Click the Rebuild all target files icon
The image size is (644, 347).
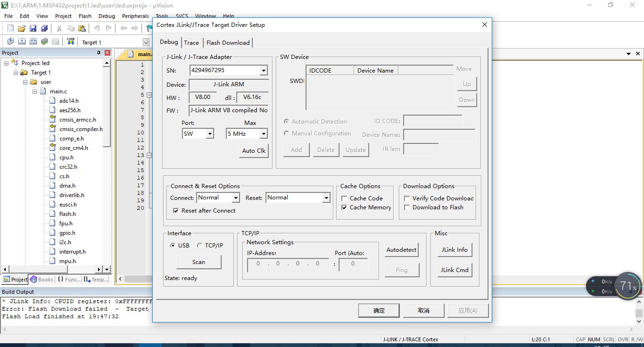pyautogui.click(x=33, y=41)
